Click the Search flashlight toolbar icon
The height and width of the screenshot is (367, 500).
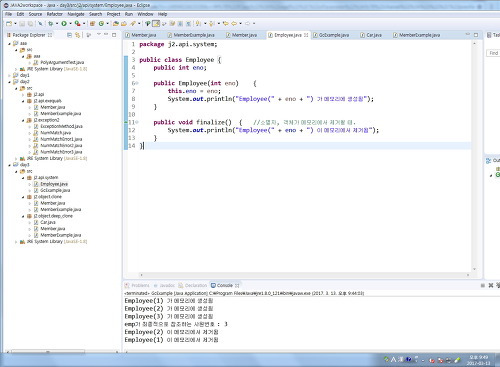point(133,24)
